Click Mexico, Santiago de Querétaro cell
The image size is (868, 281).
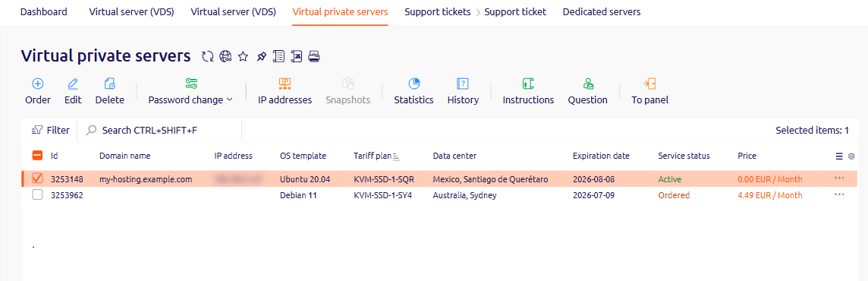pyautogui.click(x=490, y=179)
